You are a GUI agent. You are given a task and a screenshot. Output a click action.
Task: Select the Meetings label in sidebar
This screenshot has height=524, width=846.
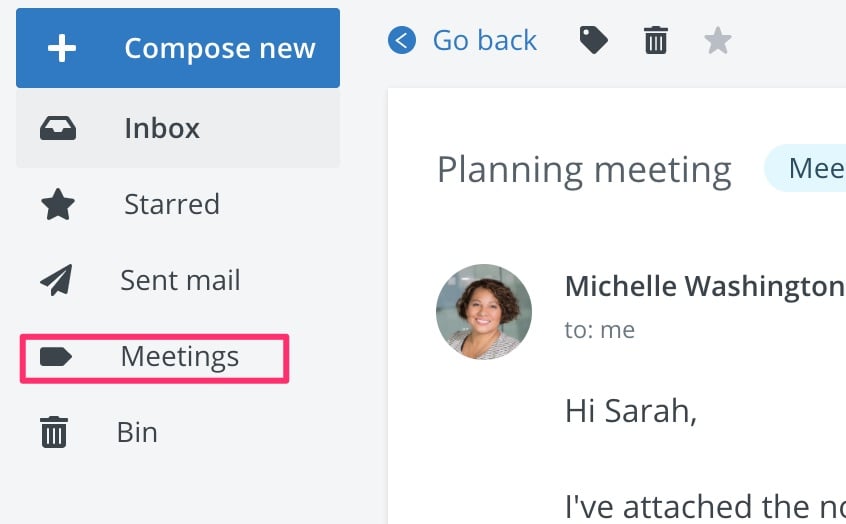[179, 357]
